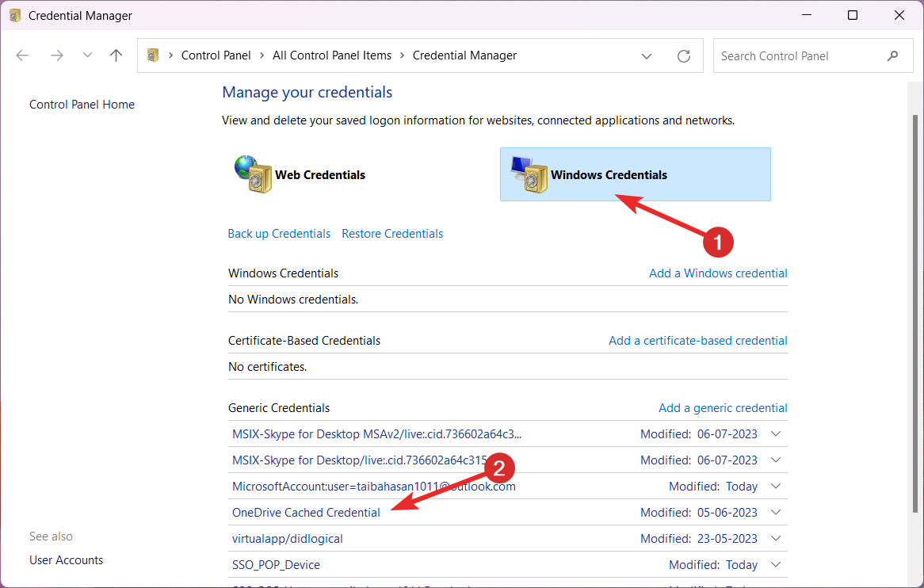
Task: Click the search magnifier icon
Action: (x=893, y=55)
